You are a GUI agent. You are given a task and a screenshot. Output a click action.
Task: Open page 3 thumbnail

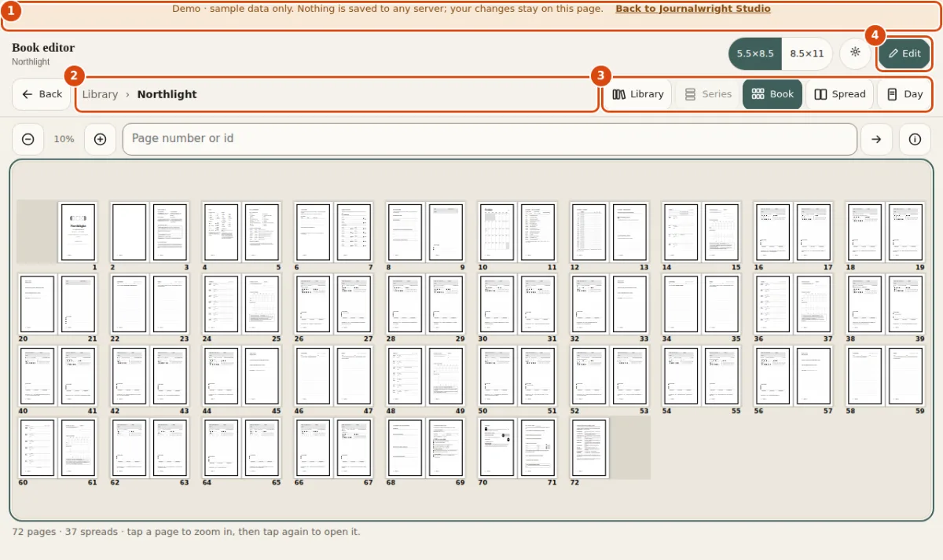pyautogui.click(x=170, y=232)
